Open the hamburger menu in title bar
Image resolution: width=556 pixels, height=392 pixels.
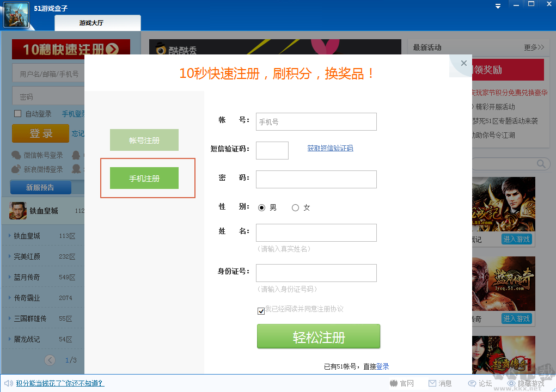pyautogui.click(x=497, y=5)
